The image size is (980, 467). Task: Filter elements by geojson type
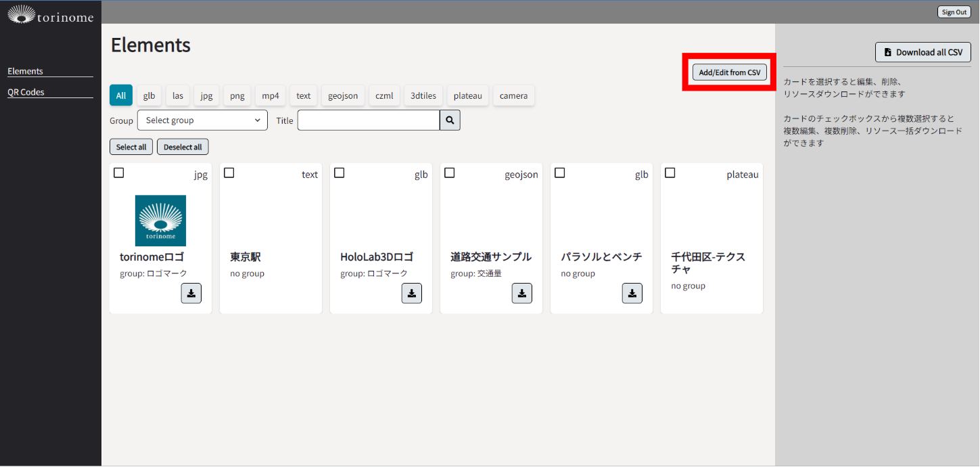(x=344, y=95)
